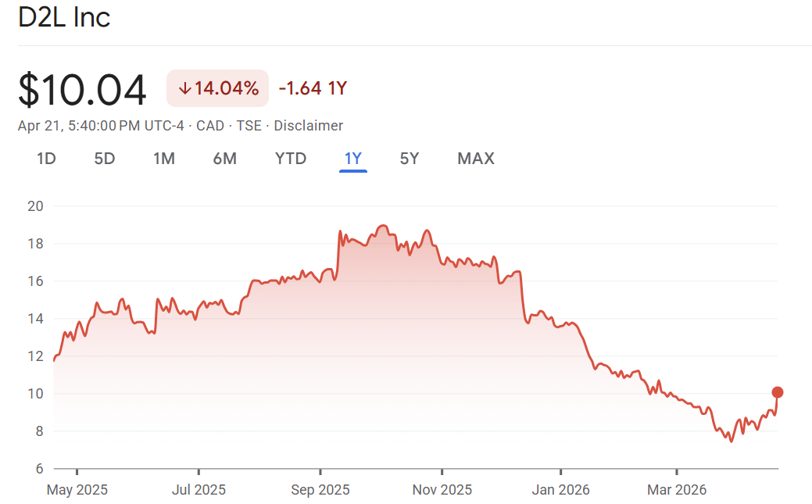Click the active 1Y tab
This screenshot has width=812, height=504.
click(353, 159)
